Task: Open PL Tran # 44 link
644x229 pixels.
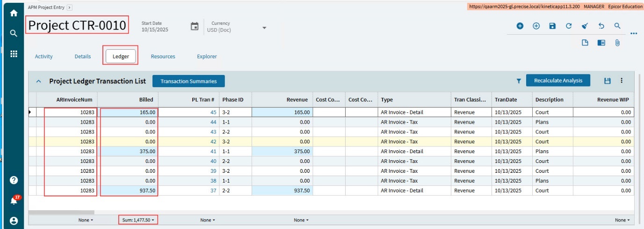Action: click(213, 122)
